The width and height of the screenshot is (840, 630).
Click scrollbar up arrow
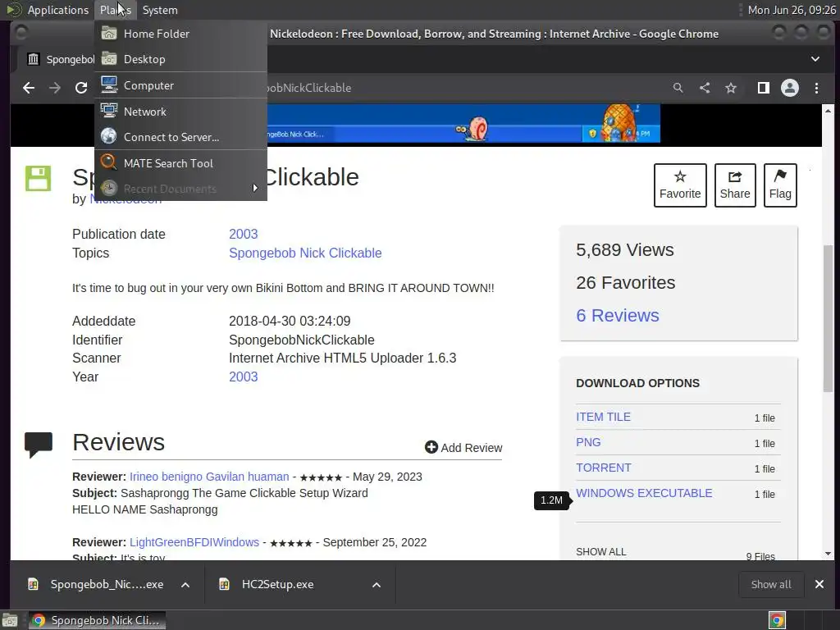[829, 111]
